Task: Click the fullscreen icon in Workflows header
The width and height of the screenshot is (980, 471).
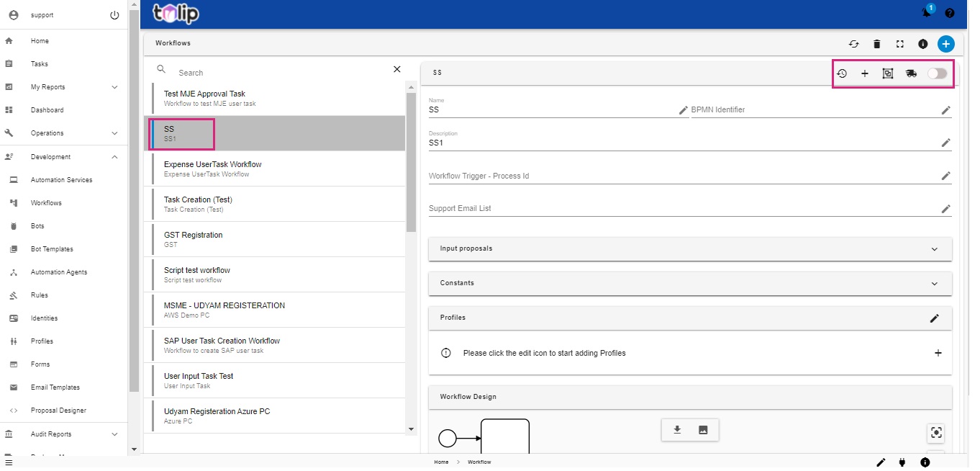Action: [x=900, y=44]
